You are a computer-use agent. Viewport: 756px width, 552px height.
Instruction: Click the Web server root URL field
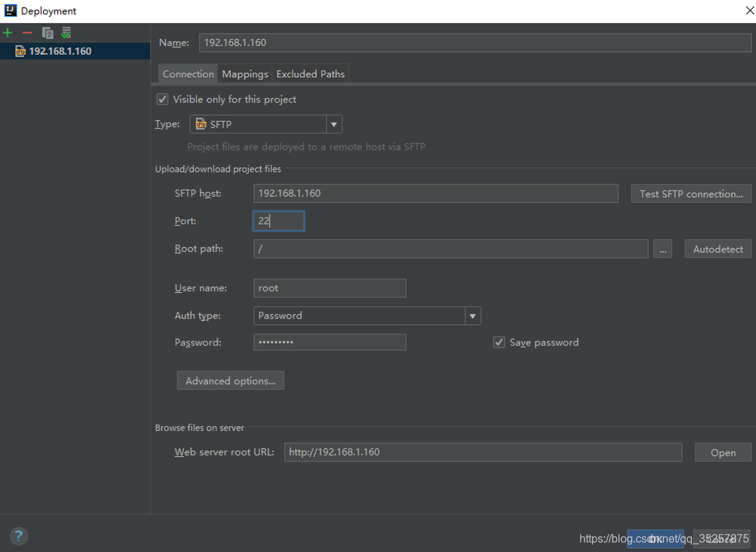pos(483,452)
